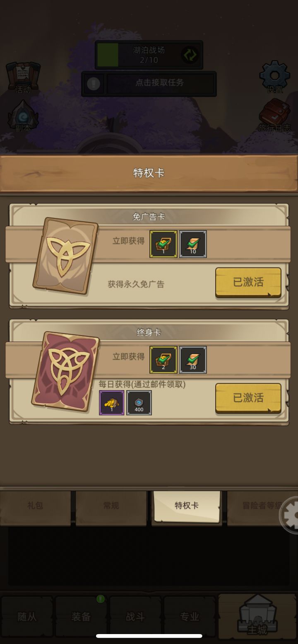This screenshot has height=644, width=298.
Task: Select the 特权卡 tab
Action: pos(187,506)
